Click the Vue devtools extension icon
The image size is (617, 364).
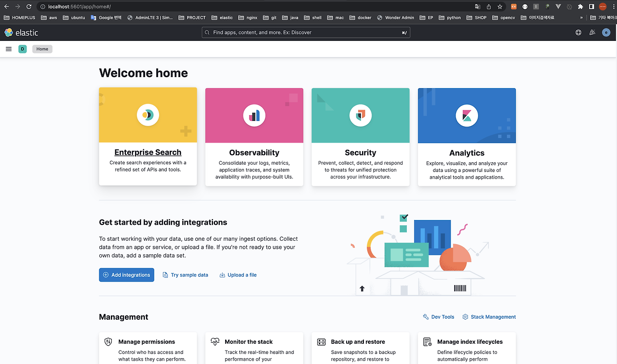point(558,7)
